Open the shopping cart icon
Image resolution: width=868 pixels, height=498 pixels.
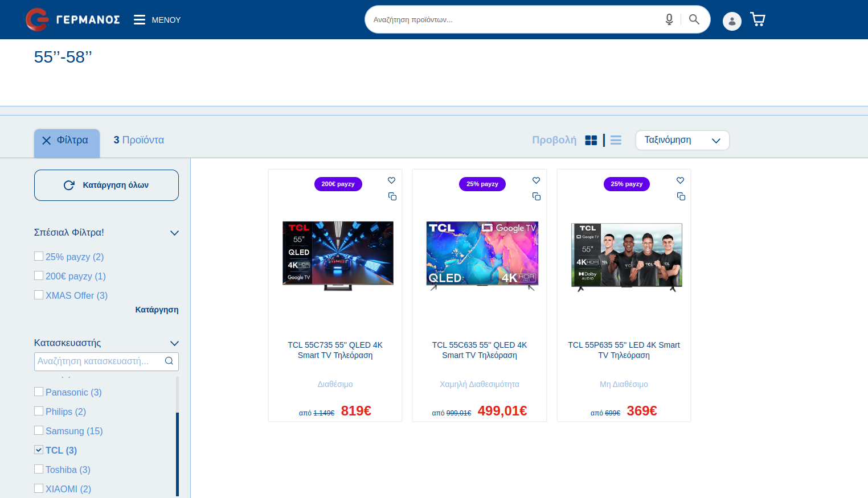758,19
